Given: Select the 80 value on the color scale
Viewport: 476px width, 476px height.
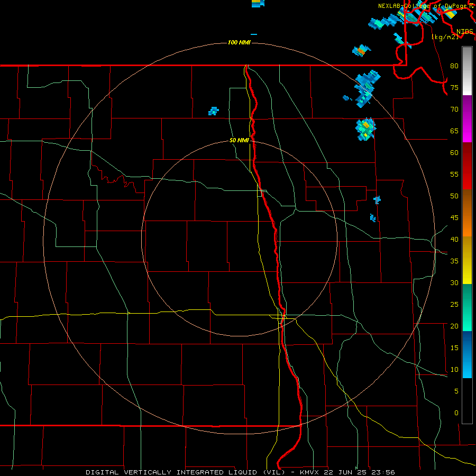Looking at the screenshot, I should point(454,66).
